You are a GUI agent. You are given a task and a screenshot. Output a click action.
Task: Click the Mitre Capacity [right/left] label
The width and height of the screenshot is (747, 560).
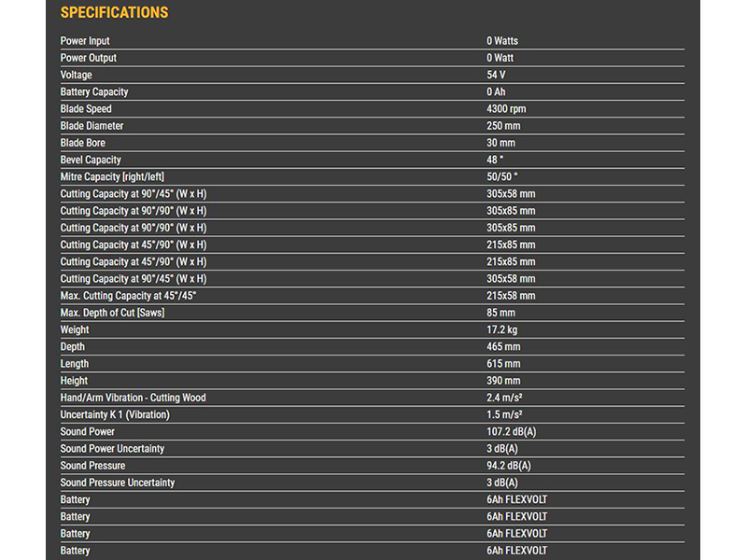point(117,176)
